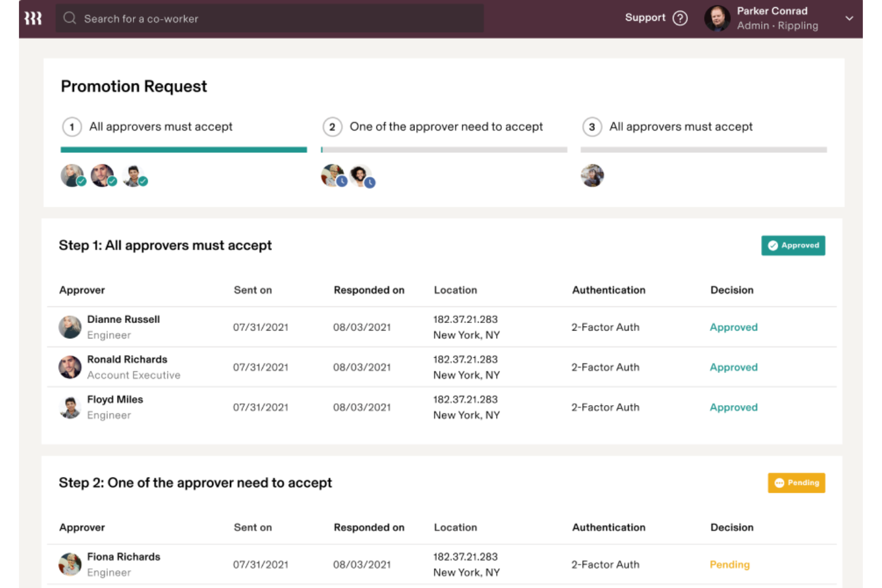Click the Promotion Request heading
This screenshot has width=882, height=588.
[x=134, y=86]
